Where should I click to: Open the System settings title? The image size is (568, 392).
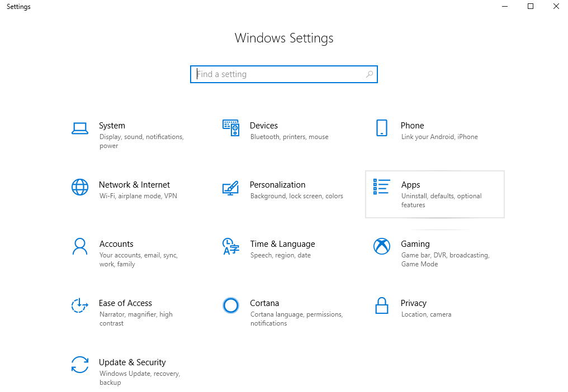[112, 126]
